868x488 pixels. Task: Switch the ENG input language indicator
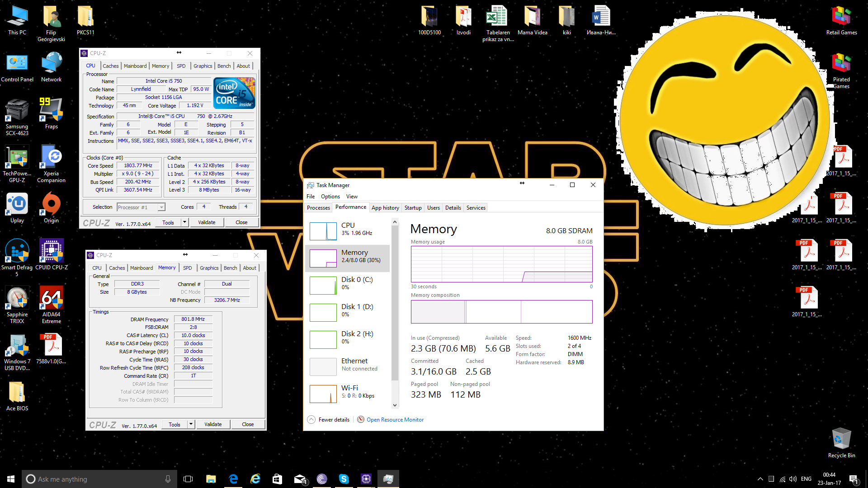806,479
